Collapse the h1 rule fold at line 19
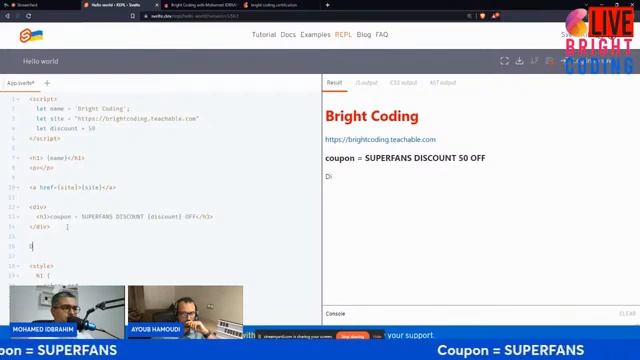 point(18,276)
